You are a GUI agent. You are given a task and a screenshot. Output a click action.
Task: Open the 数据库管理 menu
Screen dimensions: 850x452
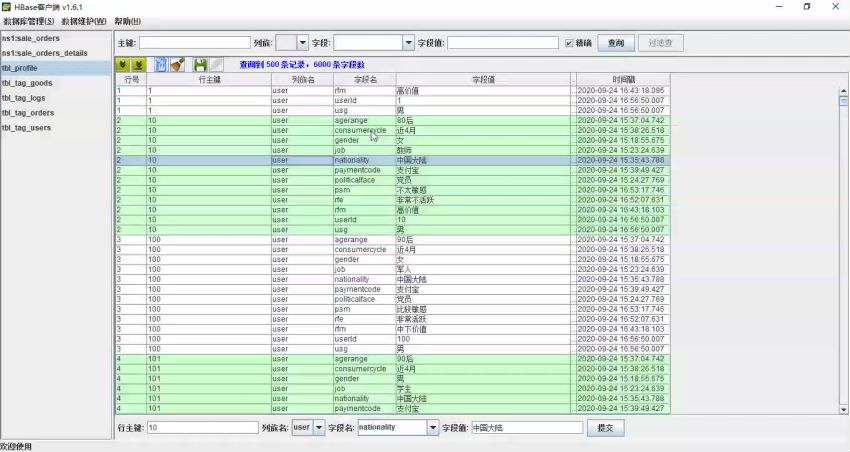click(x=29, y=21)
